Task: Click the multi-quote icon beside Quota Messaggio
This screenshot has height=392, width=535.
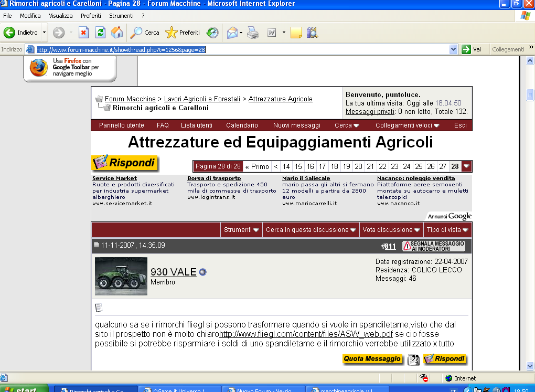Action: (414, 359)
